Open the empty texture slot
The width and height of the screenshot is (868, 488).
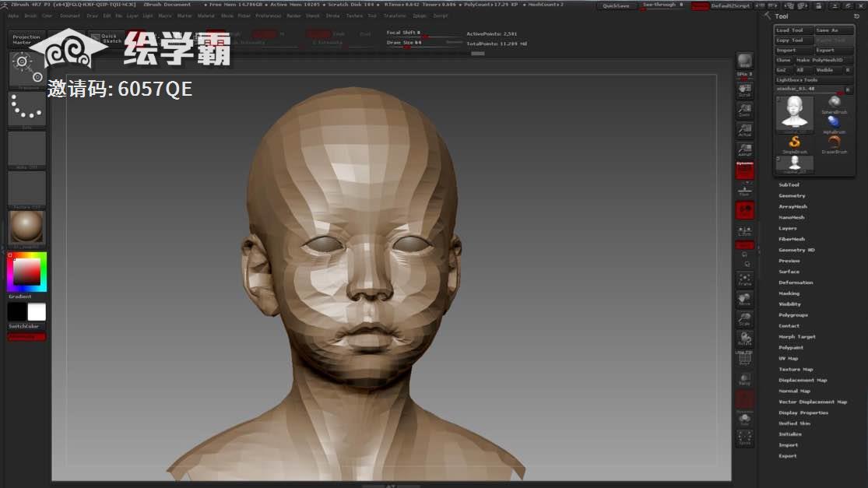pos(26,188)
